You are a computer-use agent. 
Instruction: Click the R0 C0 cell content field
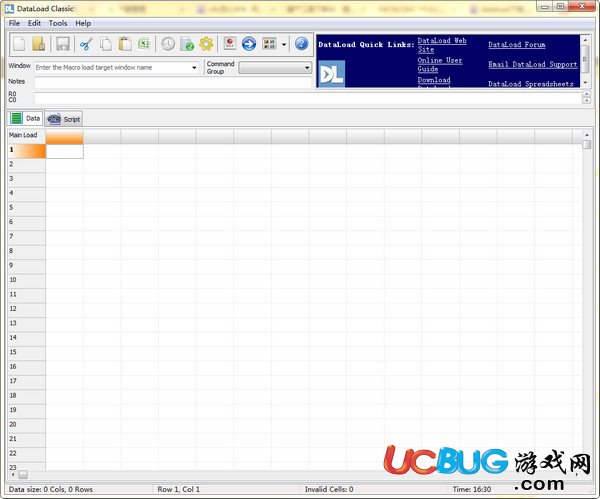pyautogui.click(x=308, y=98)
